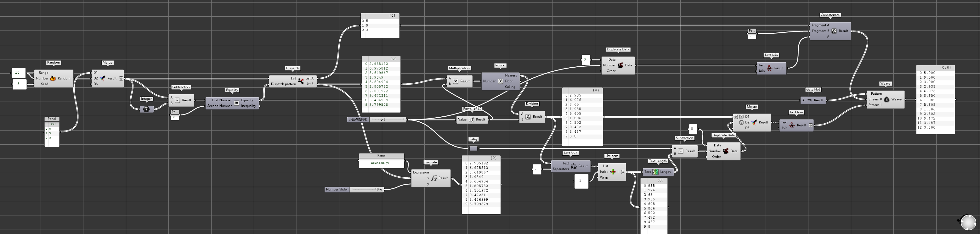
Task: Click the Dispatch pattern input label
Action: pyautogui.click(x=283, y=84)
